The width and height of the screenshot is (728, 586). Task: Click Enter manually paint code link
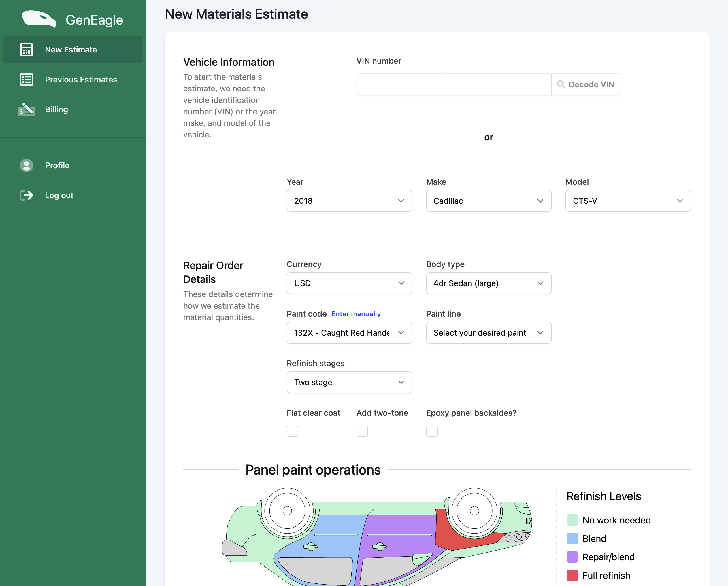(x=355, y=313)
